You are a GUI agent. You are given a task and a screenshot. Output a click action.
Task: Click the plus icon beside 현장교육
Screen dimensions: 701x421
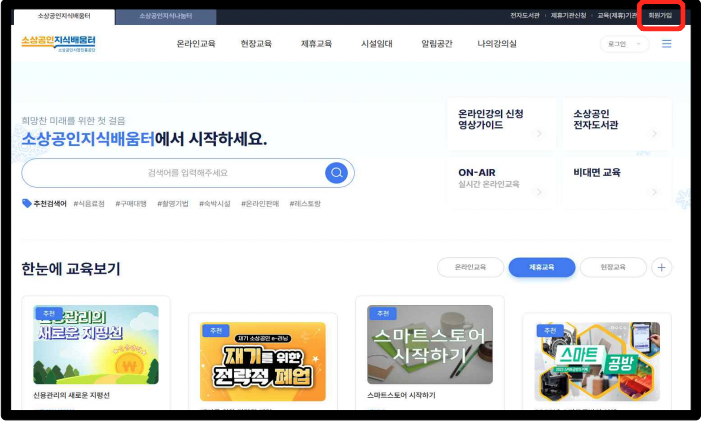pos(662,267)
